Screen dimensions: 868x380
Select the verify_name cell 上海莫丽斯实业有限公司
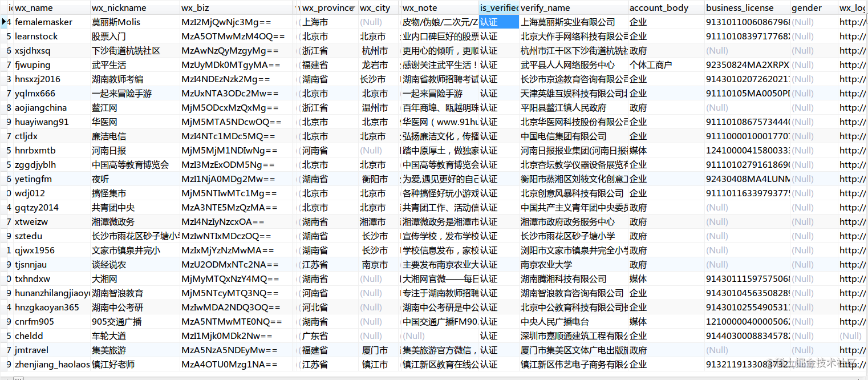click(x=573, y=22)
